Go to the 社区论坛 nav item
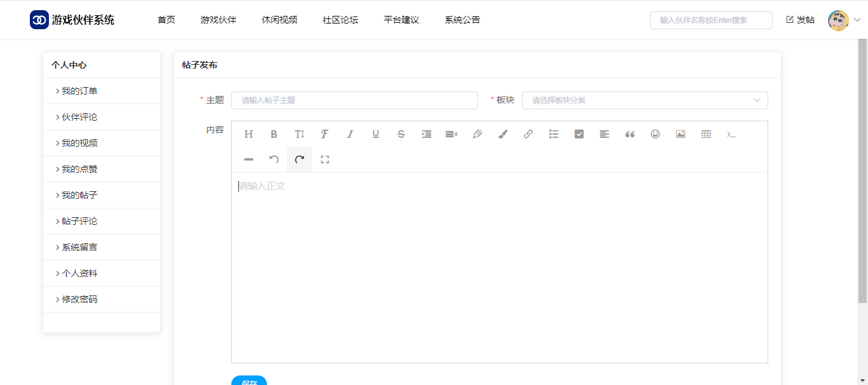Viewport: 868px width, 385px height. [x=340, y=20]
